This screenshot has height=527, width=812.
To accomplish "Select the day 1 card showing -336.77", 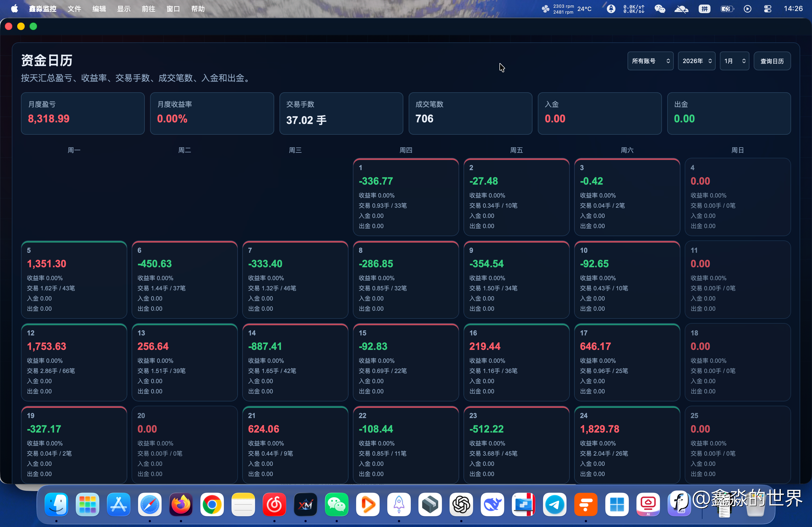I will point(406,197).
